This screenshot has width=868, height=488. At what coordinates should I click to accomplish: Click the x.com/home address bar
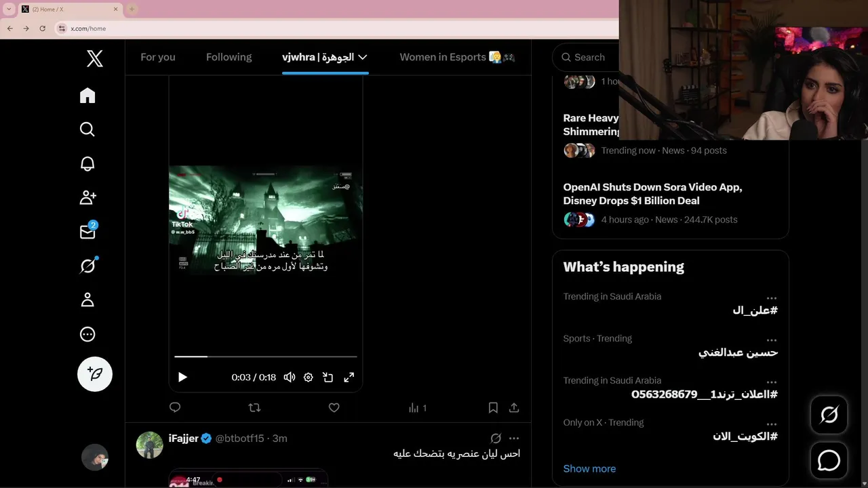tap(88, 28)
